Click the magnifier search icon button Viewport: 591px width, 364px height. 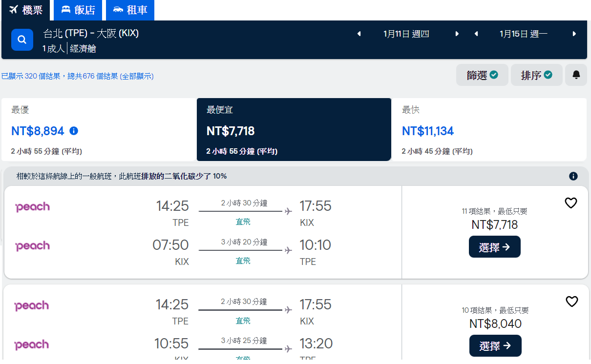(x=22, y=40)
